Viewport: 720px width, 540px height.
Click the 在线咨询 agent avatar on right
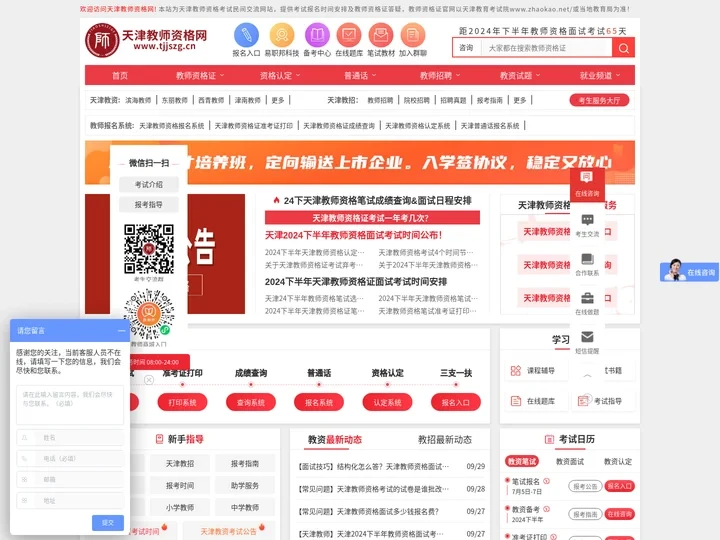[x=675, y=270]
